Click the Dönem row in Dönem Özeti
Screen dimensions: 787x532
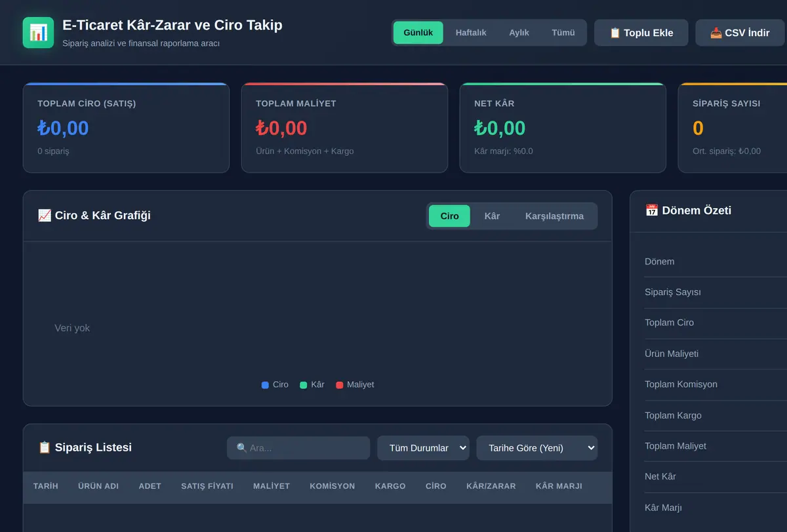pyautogui.click(x=716, y=262)
